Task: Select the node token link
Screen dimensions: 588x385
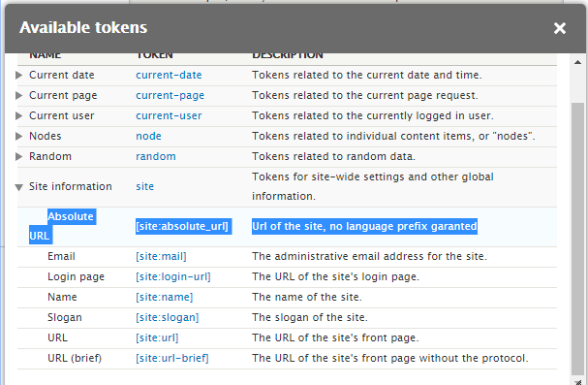Action: click(x=148, y=136)
